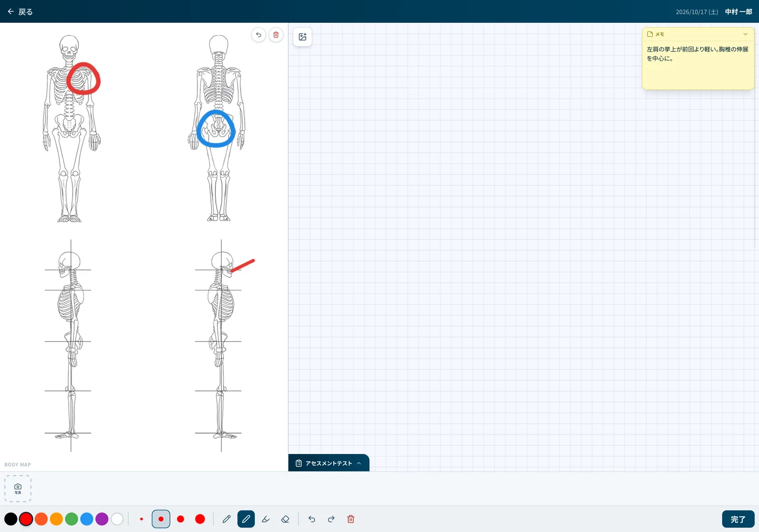Pick the red color swatch
Screen dimensions: 759x532
click(x=26, y=519)
